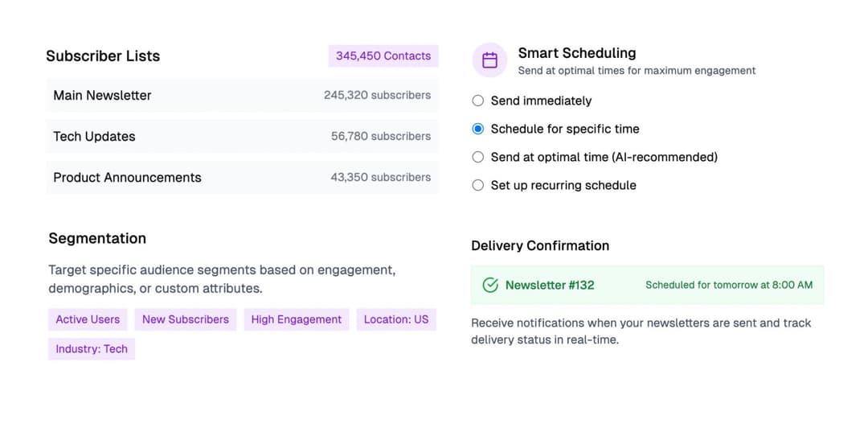Select the New Subscribers segment tag

pyautogui.click(x=186, y=319)
